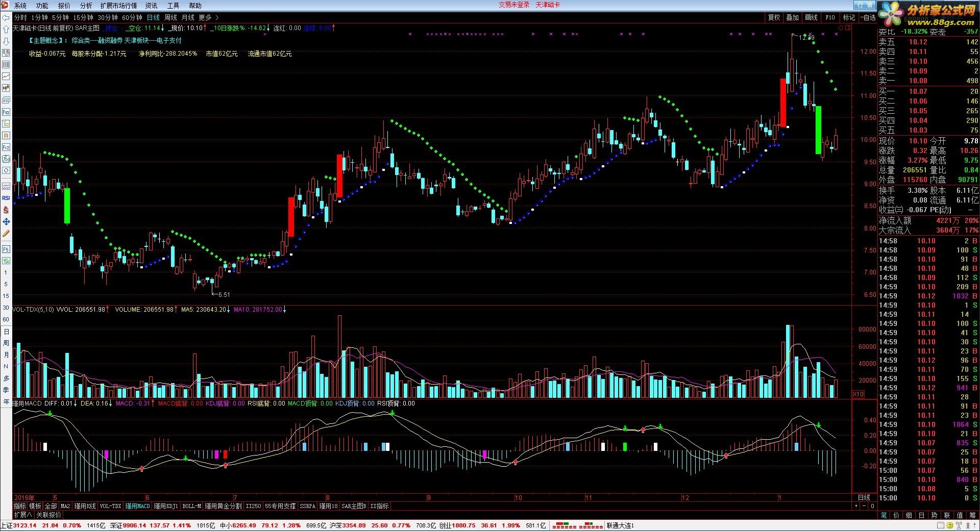Image resolution: width=980 pixels, height=531 pixels.
Task: Click the news list icon in sidebar
Action: 6,100
